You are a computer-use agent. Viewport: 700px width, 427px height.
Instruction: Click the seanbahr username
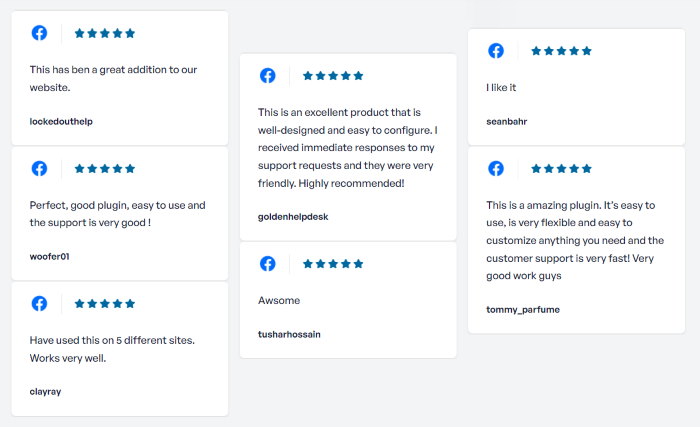pos(507,121)
